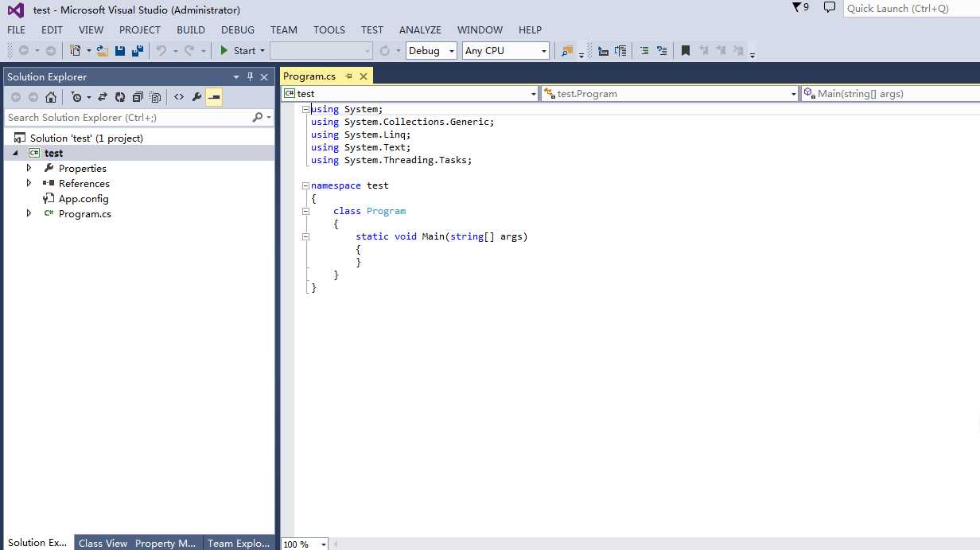Click the Redo arrow icon
The width and height of the screenshot is (980, 550).
189,50
